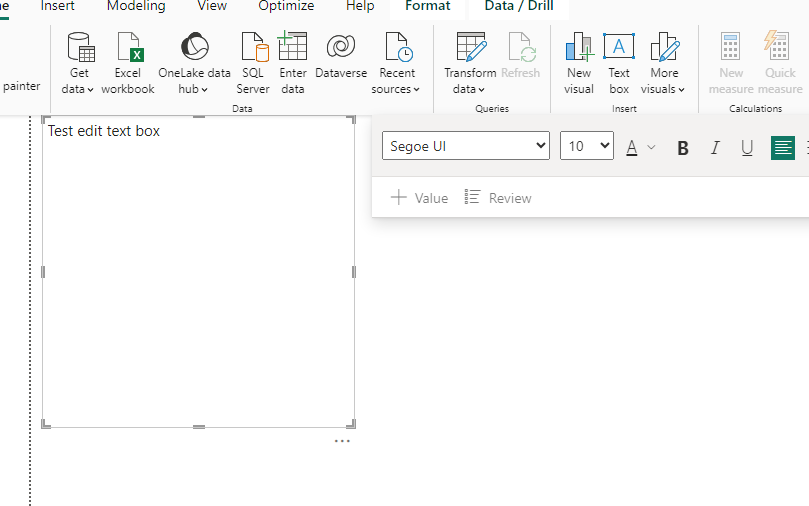
Task: Open the Get data menu
Action: pyautogui.click(x=78, y=64)
